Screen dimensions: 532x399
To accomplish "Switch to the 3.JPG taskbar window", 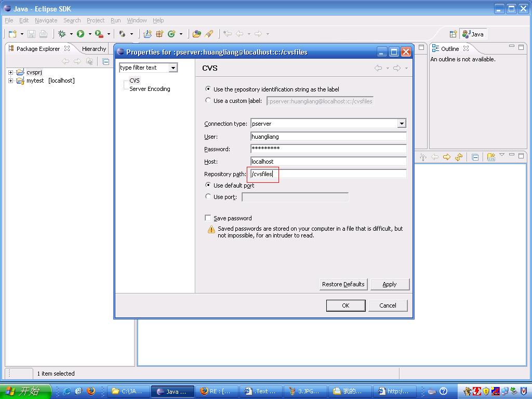I will 305,391.
